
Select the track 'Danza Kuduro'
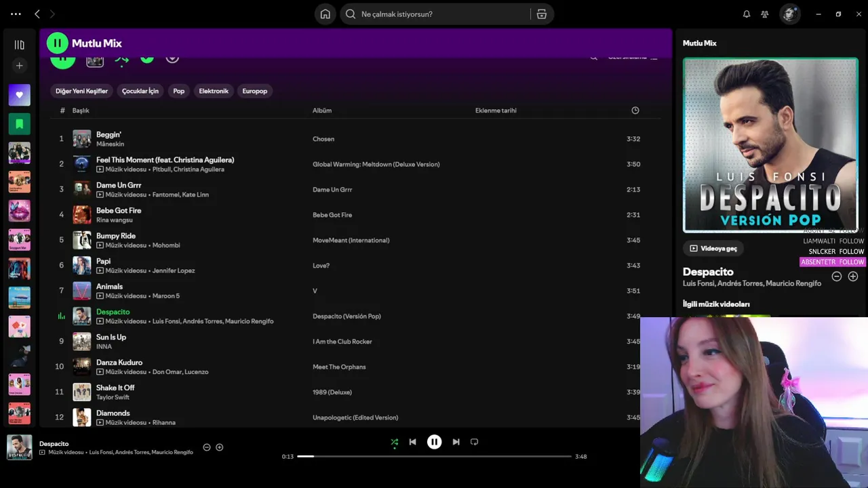click(119, 363)
